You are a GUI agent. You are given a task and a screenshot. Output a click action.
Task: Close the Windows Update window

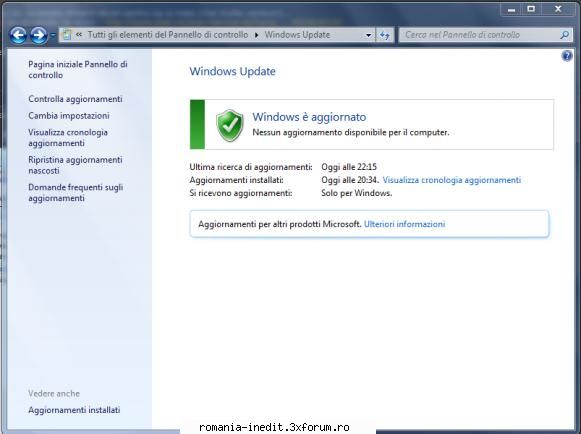coord(558,9)
